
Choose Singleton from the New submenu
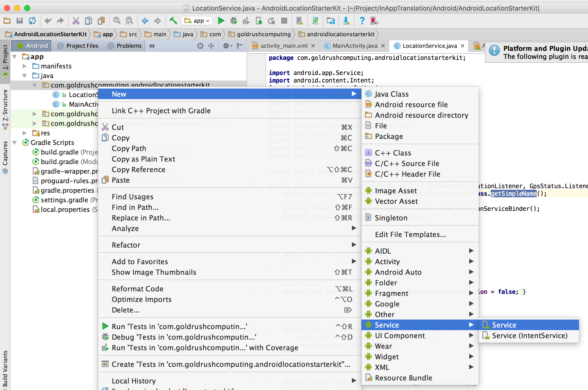pyautogui.click(x=420, y=218)
